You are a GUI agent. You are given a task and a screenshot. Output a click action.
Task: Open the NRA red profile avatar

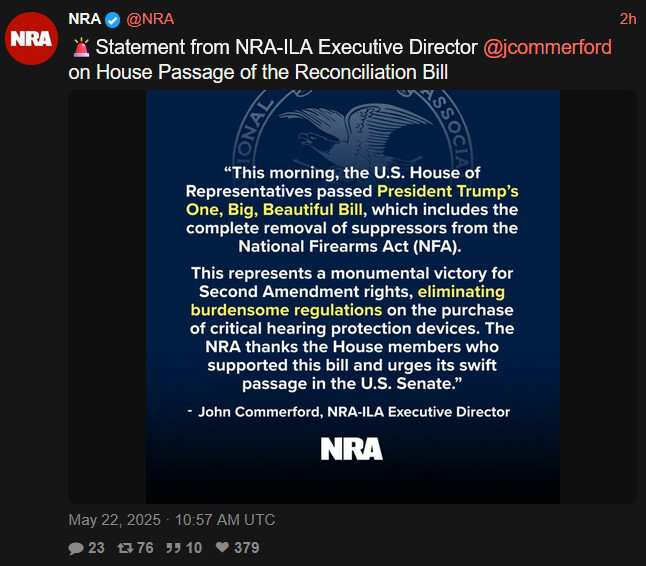[31, 38]
